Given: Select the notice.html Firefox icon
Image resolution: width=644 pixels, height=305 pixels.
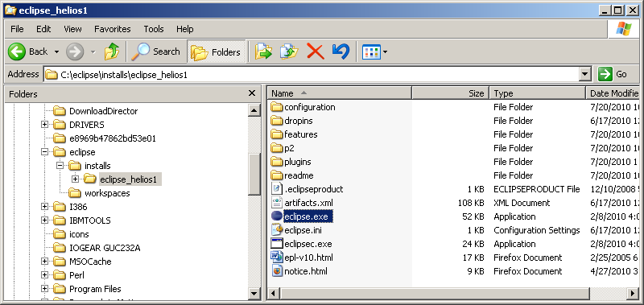Looking at the screenshot, I should click(277, 271).
